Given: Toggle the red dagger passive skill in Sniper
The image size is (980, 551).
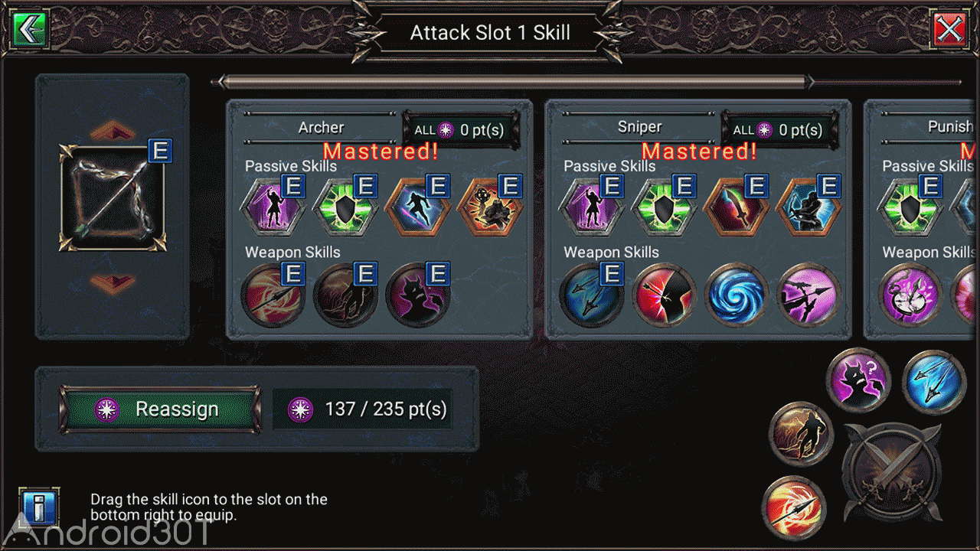Looking at the screenshot, I should tap(737, 208).
